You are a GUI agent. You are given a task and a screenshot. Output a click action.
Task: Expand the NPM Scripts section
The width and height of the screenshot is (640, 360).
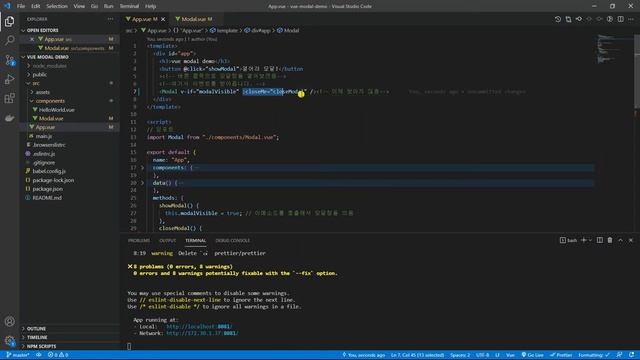point(70,346)
